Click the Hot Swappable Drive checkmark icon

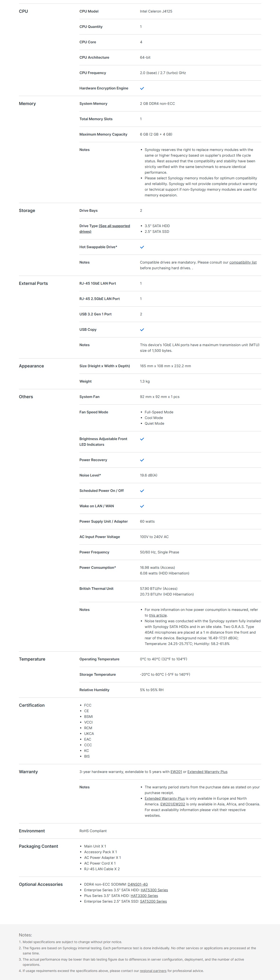(142, 247)
